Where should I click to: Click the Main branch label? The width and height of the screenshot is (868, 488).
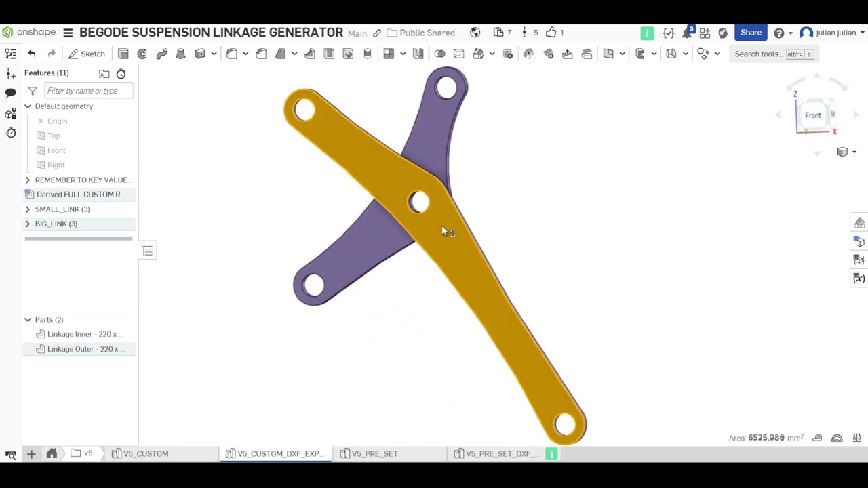tap(357, 33)
